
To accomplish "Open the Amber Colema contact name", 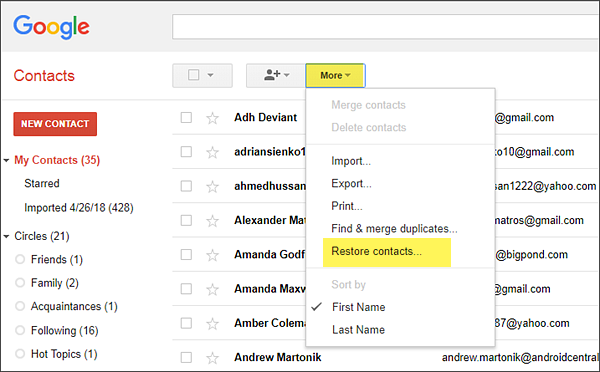I will [x=270, y=323].
